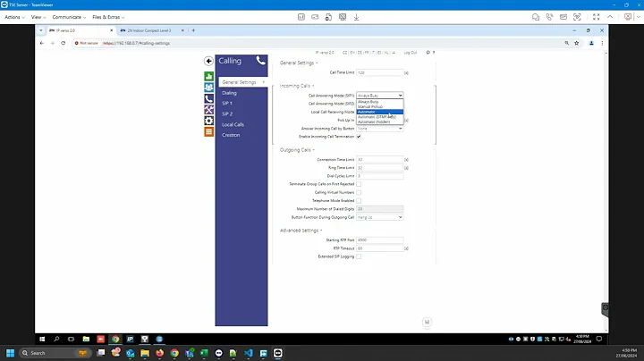Open a new browser tab with plus
644x361 pixels.
click(x=193, y=30)
